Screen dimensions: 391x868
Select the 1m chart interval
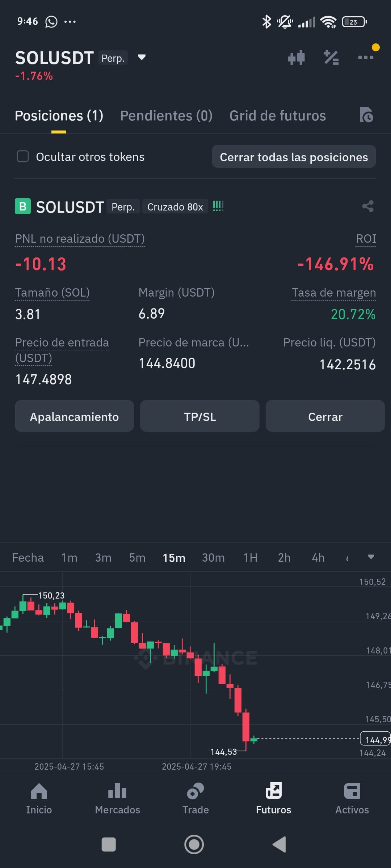pos(69,558)
